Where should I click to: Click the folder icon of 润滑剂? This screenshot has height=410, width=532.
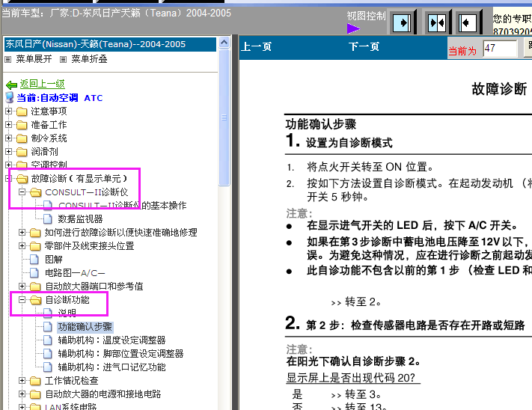pyautogui.click(x=22, y=152)
